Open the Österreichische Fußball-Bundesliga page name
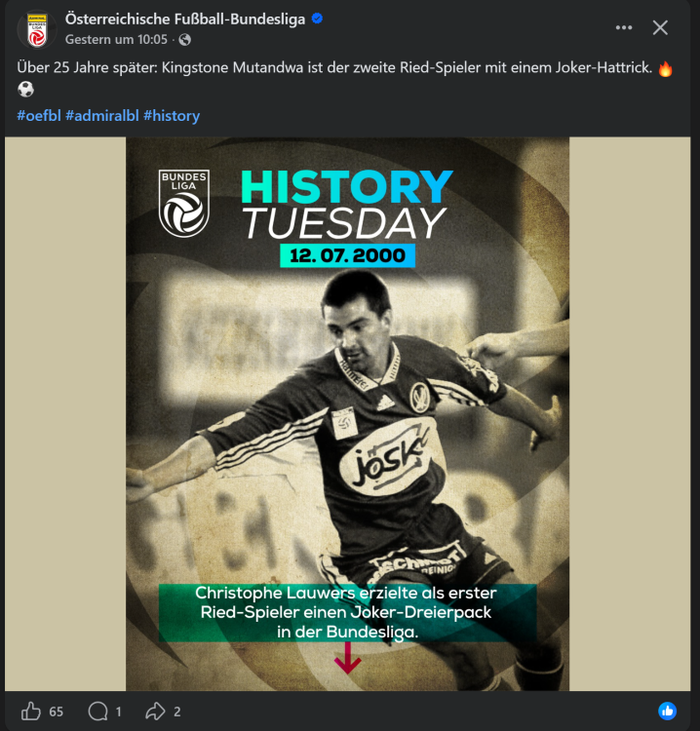The height and width of the screenshot is (731, 700). 185,19
